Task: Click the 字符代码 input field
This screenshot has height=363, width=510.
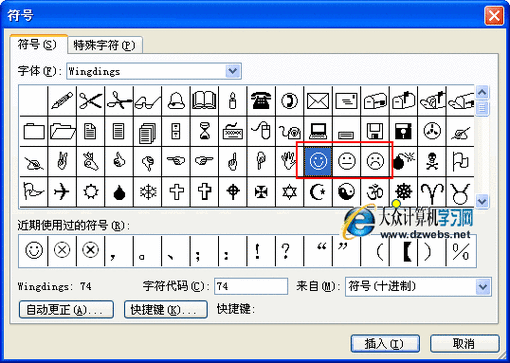Action: [251, 287]
